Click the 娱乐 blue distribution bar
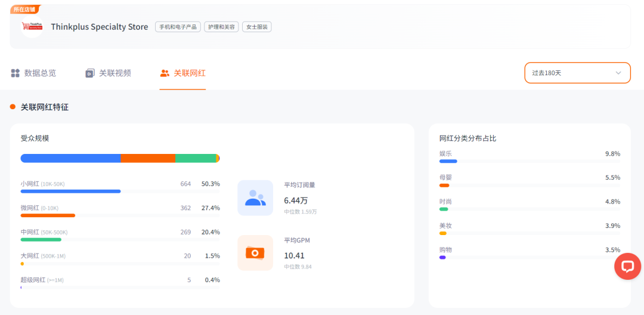Viewport: 644px width, 315px height. 448,161
